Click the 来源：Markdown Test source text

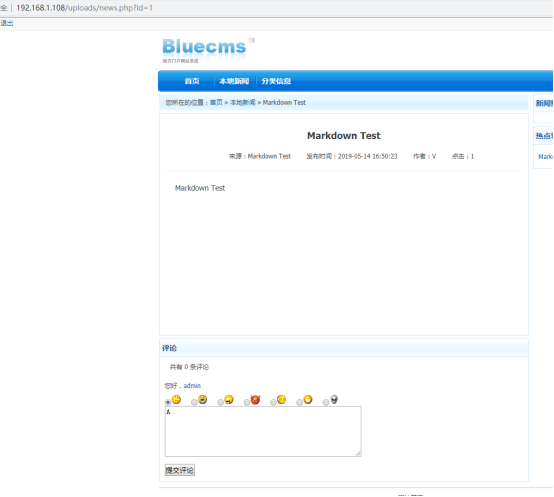pyautogui.click(x=260, y=156)
